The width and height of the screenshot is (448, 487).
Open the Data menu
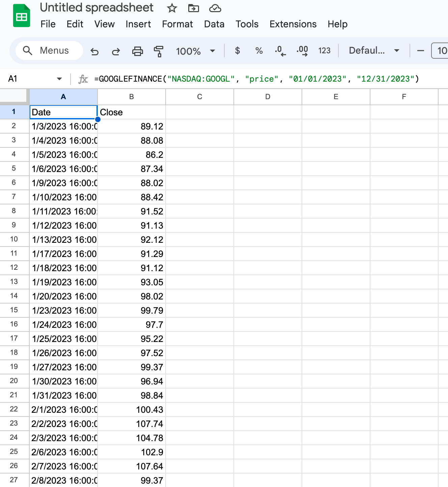[x=214, y=24]
